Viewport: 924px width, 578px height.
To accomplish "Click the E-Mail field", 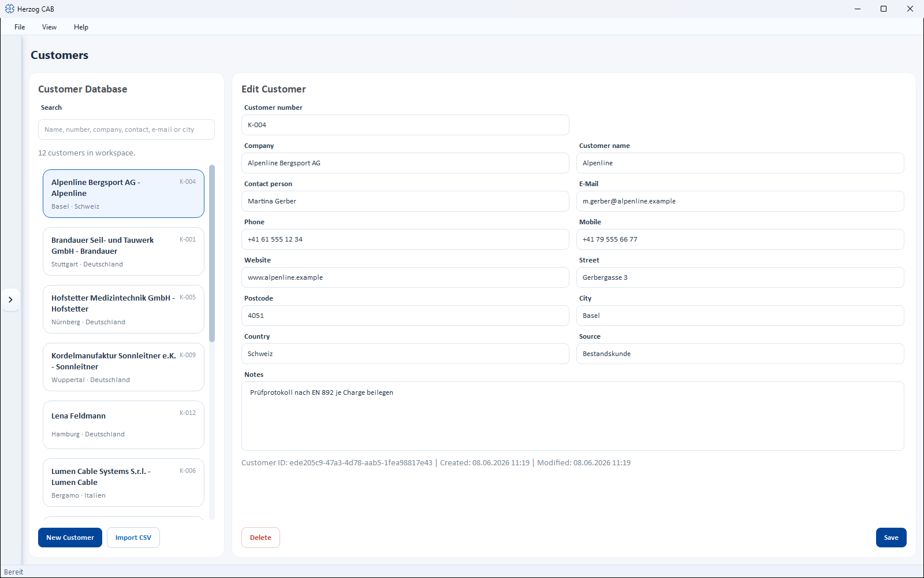I will [740, 201].
